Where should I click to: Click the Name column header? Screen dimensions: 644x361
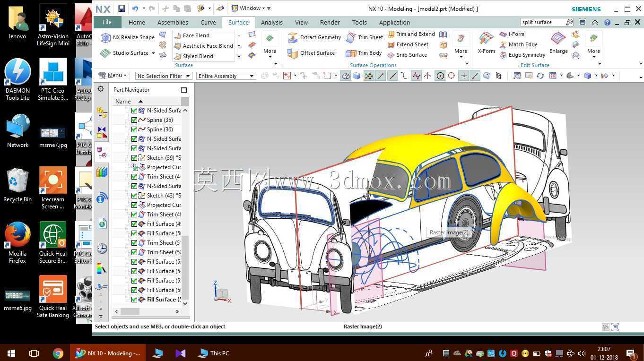147,101
